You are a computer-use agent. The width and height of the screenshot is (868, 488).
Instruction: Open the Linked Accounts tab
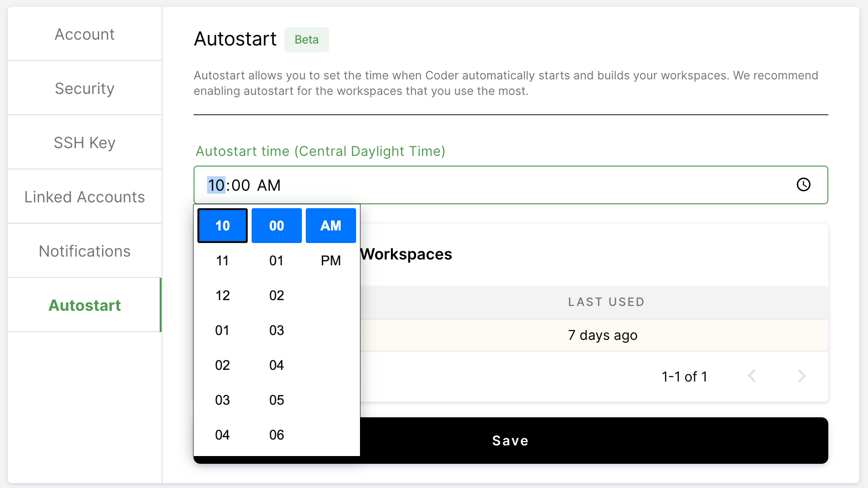85,197
